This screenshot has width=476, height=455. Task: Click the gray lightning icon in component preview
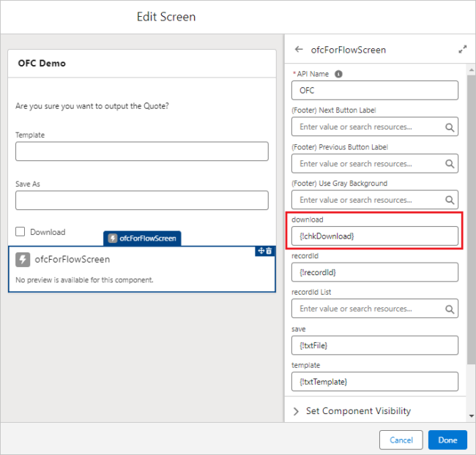click(23, 260)
